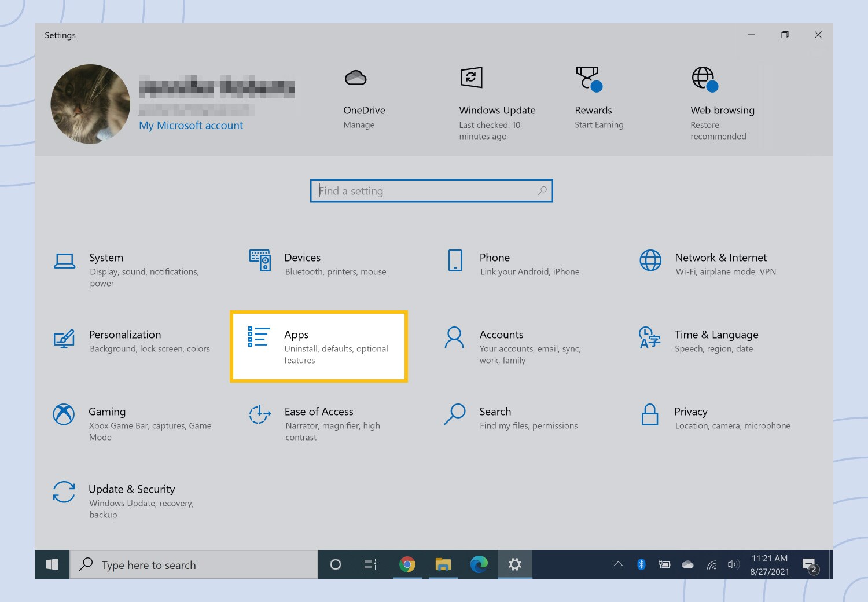Click the Update & Security refresh icon
Viewport: 868px width, 602px height.
click(x=64, y=492)
